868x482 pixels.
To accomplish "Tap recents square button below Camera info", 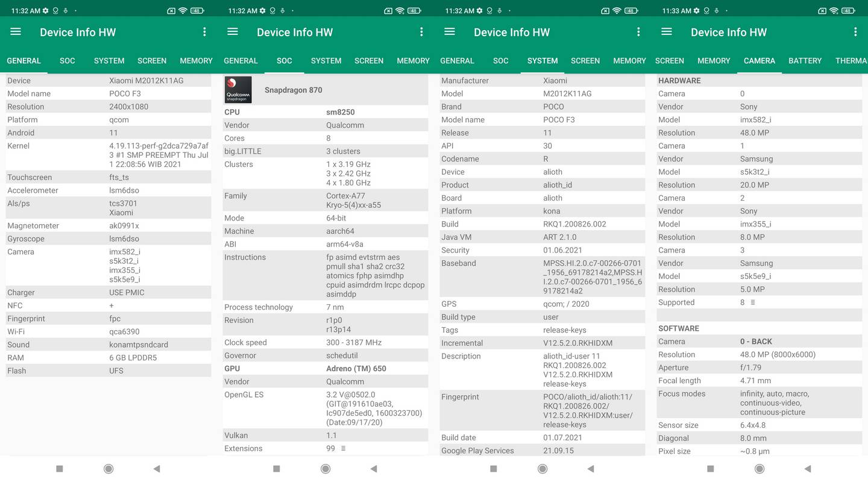I will click(x=711, y=469).
